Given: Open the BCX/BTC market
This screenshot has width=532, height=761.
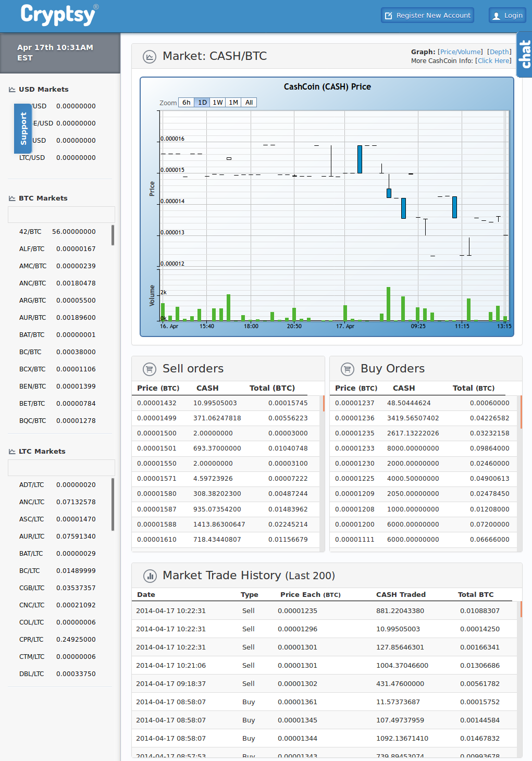Looking at the screenshot, I should click(x=57, y=369).
